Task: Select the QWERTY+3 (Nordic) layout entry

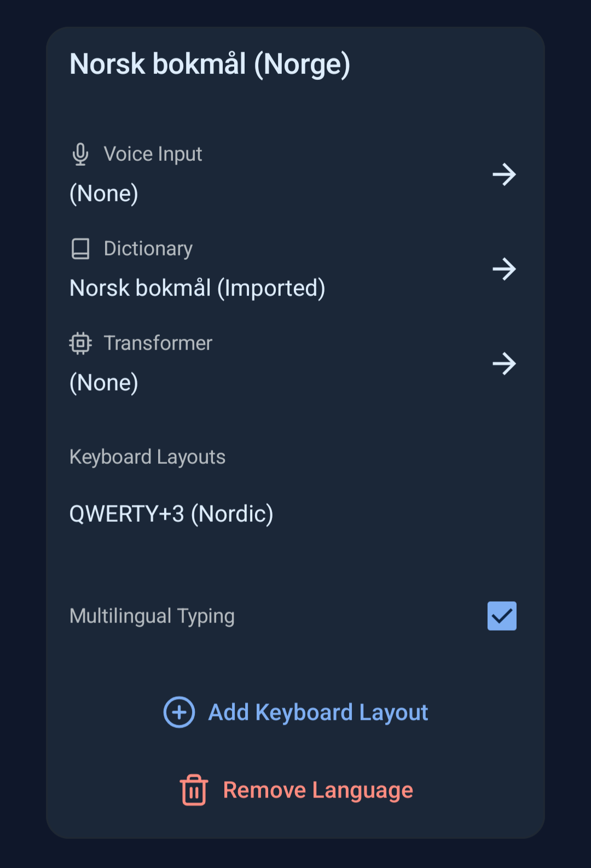Action: pos(171,514)
